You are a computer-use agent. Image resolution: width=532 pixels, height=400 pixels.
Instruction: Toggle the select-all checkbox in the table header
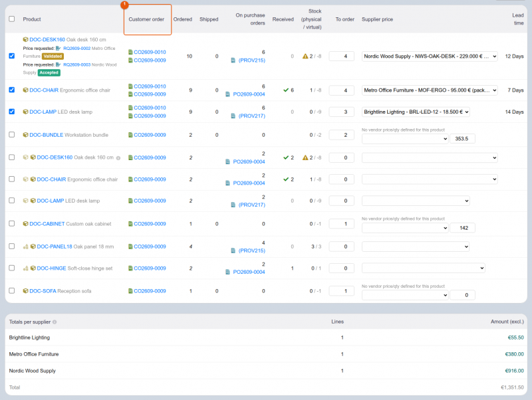tap(12, 19)
